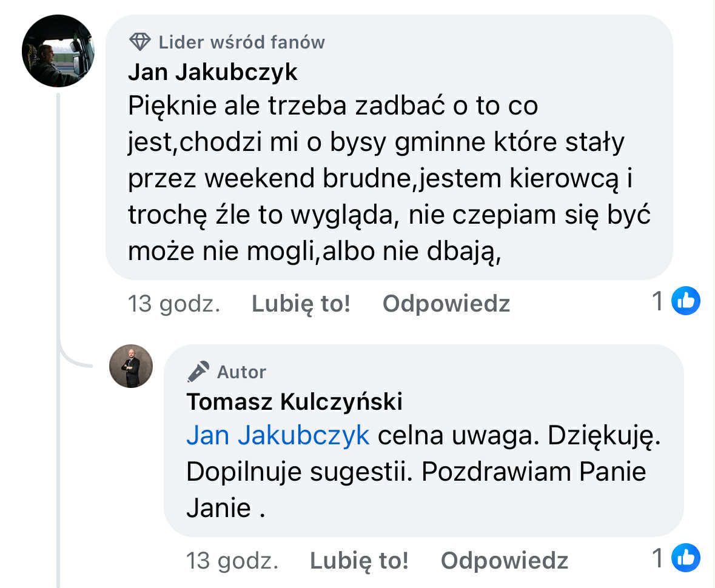The height and width of the screenshot is (588, 715).
Task: Open the Jan Jakubczyk commenter name
Action: (213, 72)
